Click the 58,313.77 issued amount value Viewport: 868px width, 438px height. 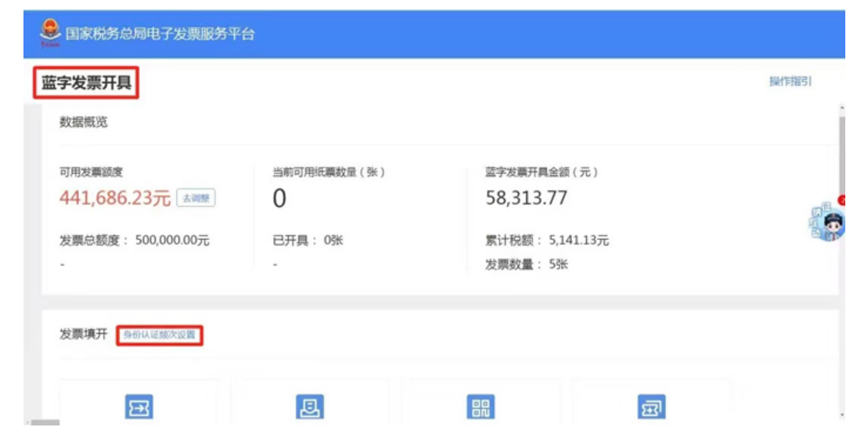pyautogui.click(x=527, y=198)
